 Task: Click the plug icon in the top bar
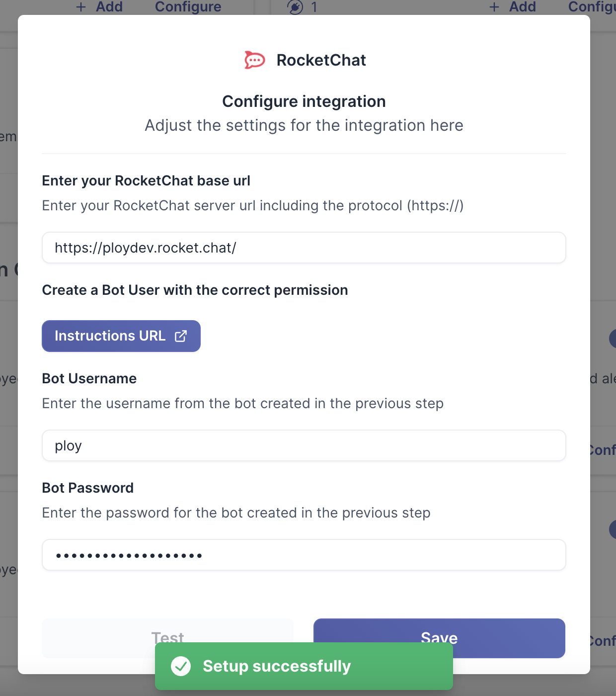tap(295, 7)
